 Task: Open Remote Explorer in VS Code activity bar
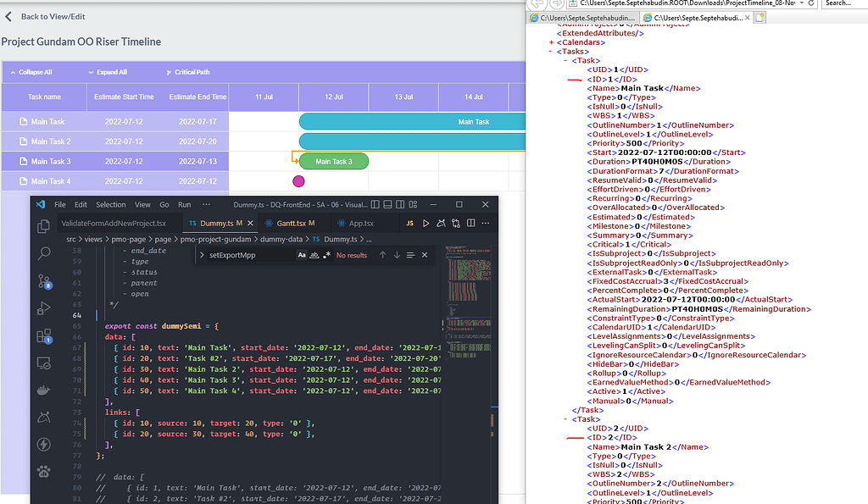point(44,363)
